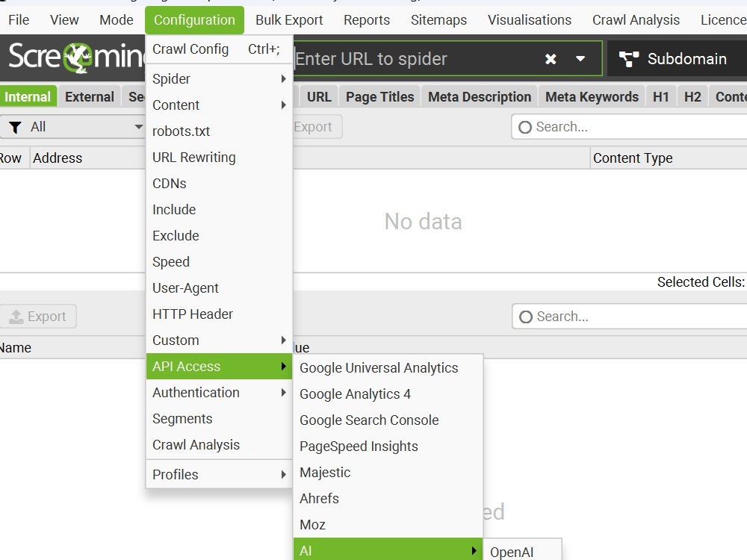This screenshot has height=560, width=747.
Task: Click the filter funnel icon beside All
Action: (x=15, y=127)
